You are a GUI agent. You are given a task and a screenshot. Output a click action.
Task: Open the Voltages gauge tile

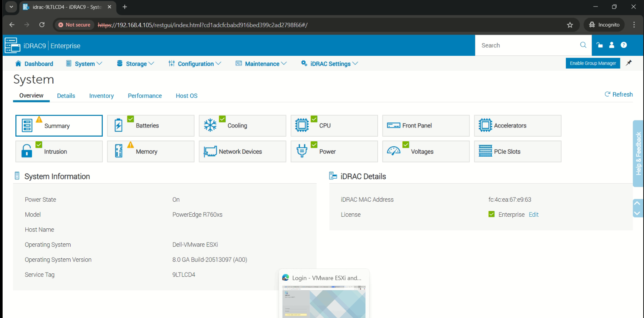425,151
